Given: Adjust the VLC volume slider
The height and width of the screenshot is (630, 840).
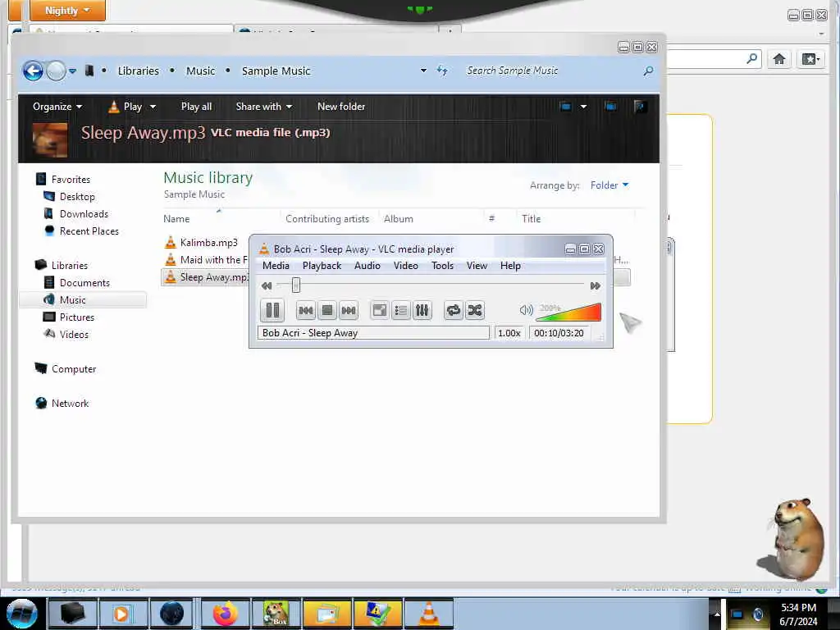Looking at the screenshot, I should [x=569, y=312].
